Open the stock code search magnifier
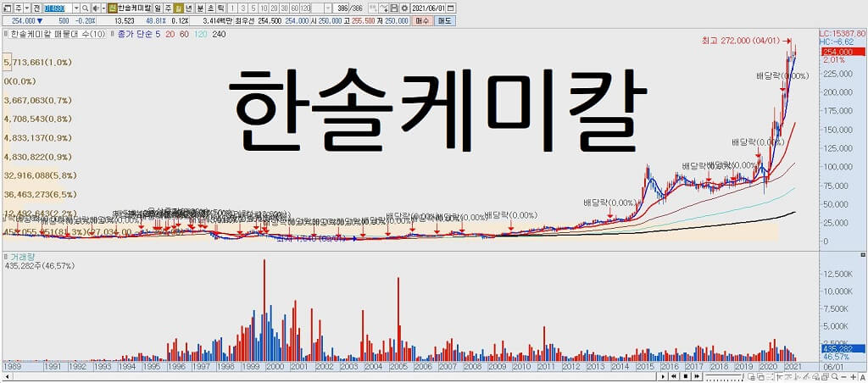Screen dimensions: 868x383 [x=86, y=8]
